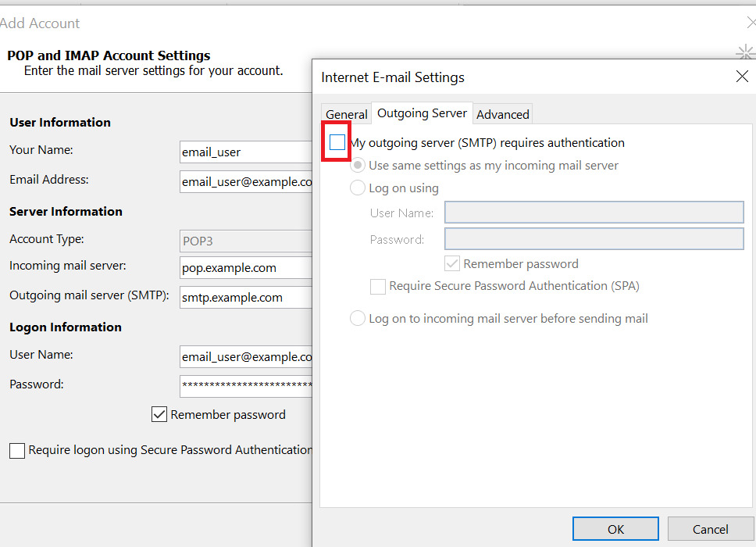Close the Internet E-mail Settings dialog

(x=741, y=77)
